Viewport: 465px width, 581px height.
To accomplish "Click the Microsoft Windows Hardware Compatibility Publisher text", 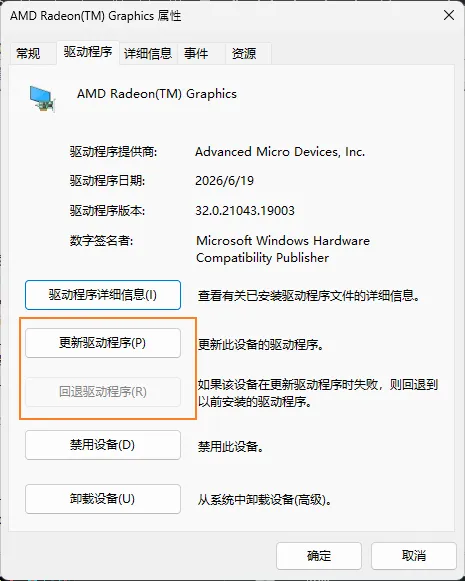I will pos(283,249).
